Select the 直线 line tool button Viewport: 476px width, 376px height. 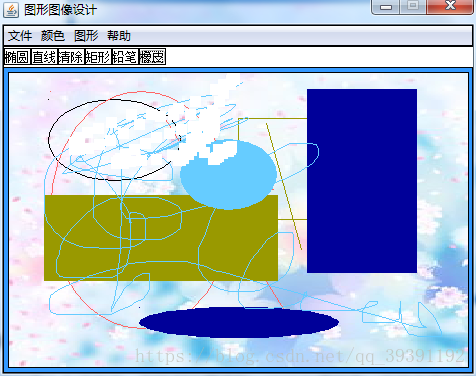44,57
